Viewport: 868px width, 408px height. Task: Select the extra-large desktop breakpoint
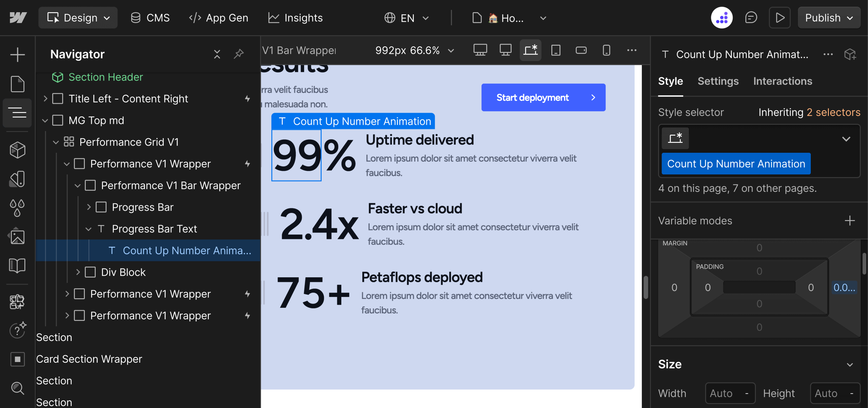click(480, 50)
